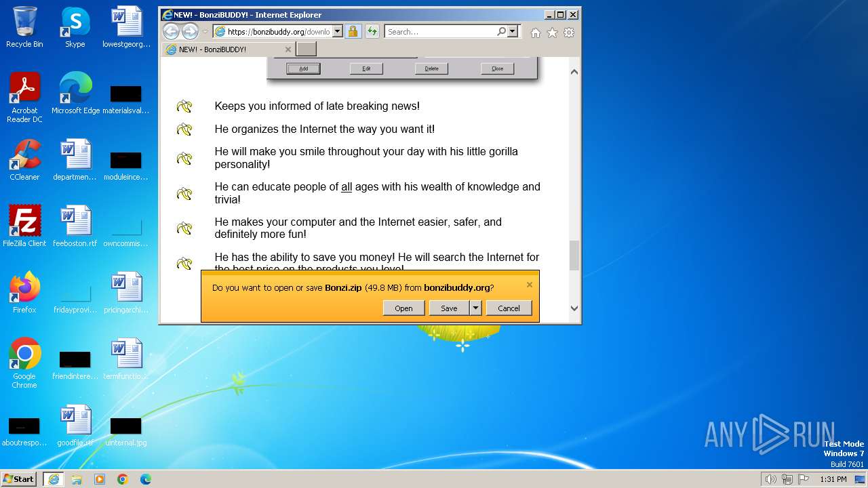
Task: Click the page scrollbar up arrow
Action: 574,72
